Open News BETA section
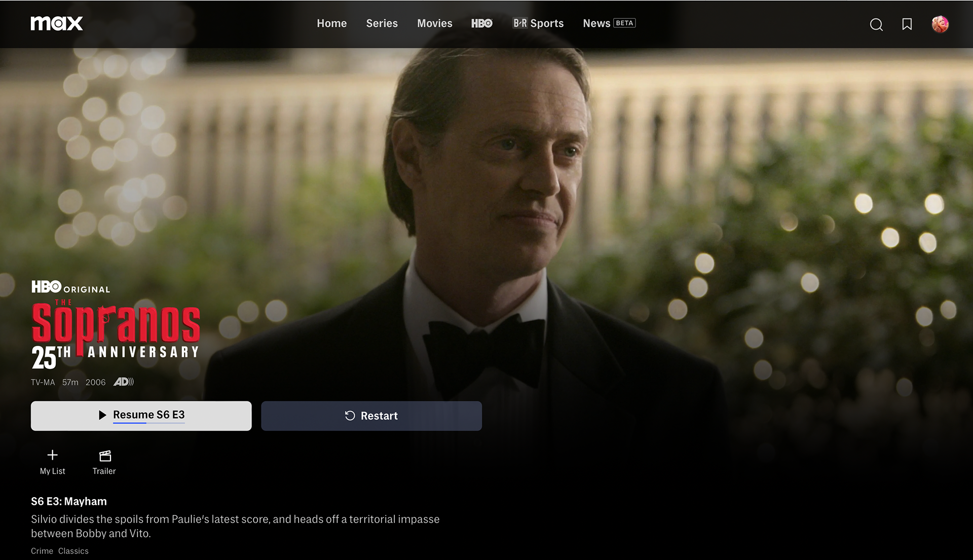Viewport: 973px width, 560px height. coord(609,23)
